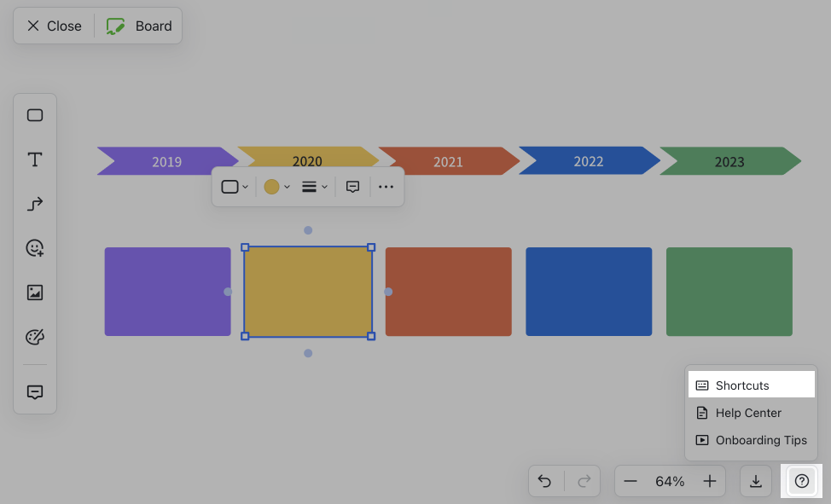
Task: Open Shortcuts from help menu
Action: click(x=752, y=385)
